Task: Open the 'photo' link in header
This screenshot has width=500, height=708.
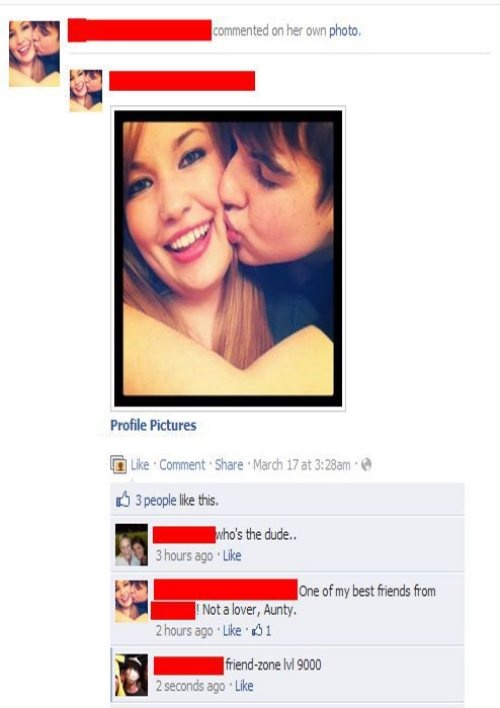Action: [344, 31]
